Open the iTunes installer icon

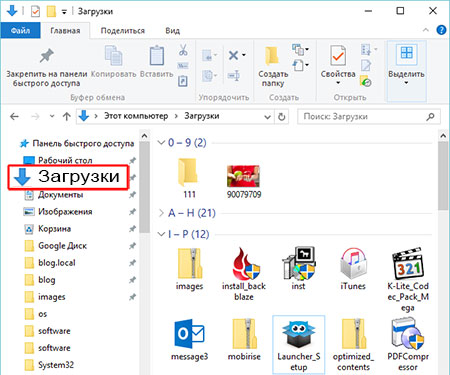pos(353,263)
